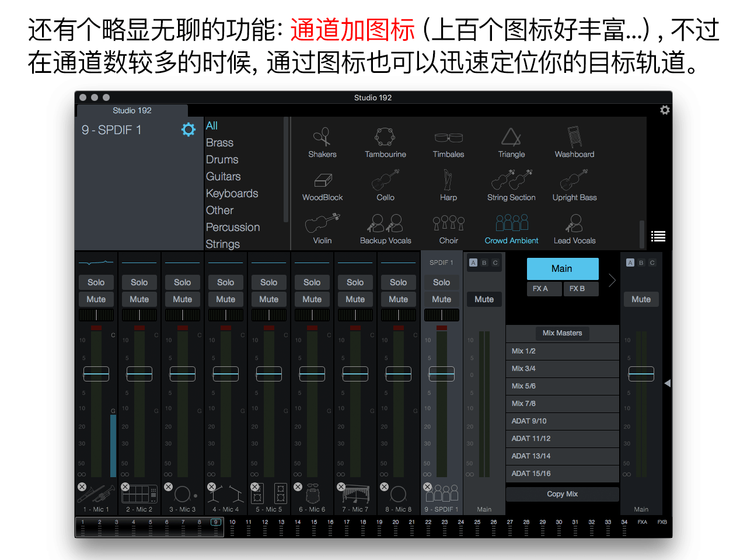Select the Main mix button
The height and width of the screenshot is (560, 747).
click(x=563, y=269)
